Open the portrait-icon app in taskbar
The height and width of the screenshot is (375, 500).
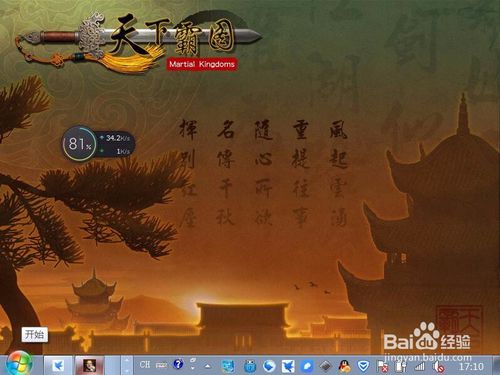pos(89,366)
